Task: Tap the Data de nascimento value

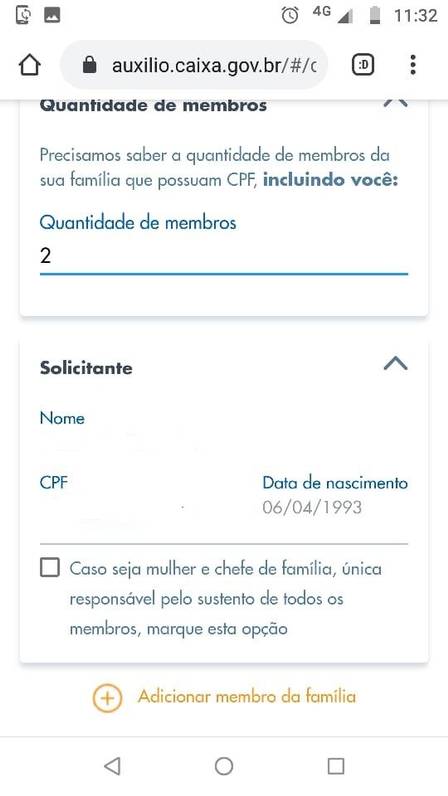Action: [312, 507]
